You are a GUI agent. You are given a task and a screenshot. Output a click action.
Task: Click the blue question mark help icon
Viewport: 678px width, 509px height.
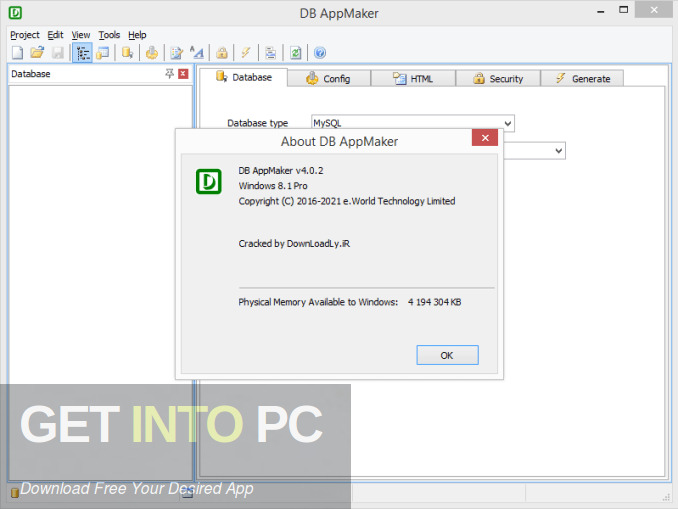tap(320, 53)
